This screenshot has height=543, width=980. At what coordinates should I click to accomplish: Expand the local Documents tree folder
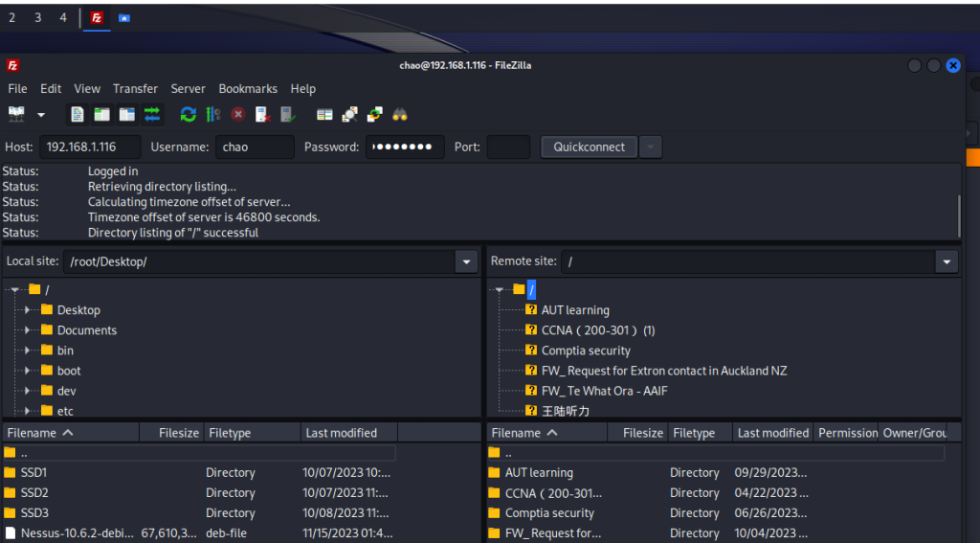27,330
